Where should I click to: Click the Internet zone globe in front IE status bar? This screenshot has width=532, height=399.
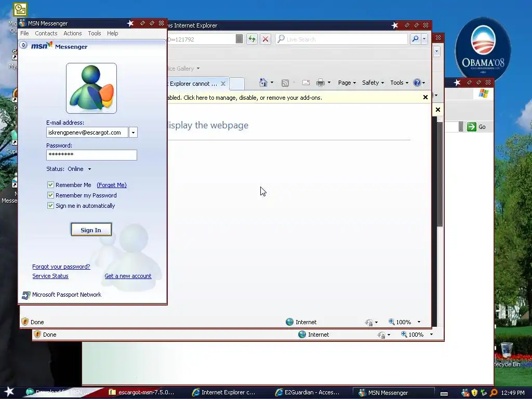coord(289,322)
